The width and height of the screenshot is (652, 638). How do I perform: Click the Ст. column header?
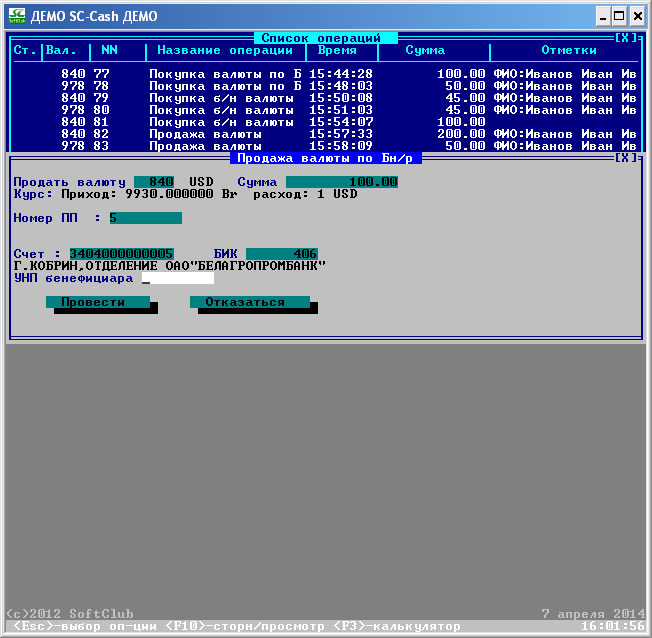[25, 50]
